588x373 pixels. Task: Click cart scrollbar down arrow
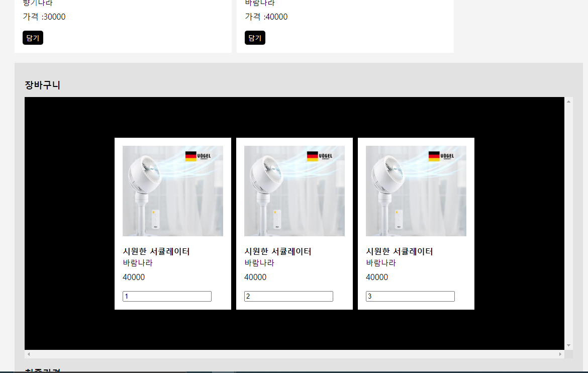(568, 345)
